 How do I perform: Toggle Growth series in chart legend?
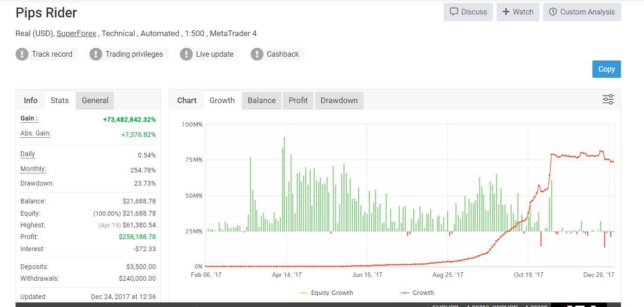click(x=417, y=292)
